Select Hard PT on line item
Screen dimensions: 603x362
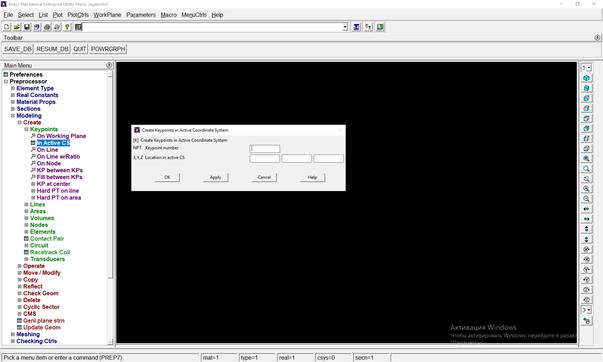[x=58, y=191]
